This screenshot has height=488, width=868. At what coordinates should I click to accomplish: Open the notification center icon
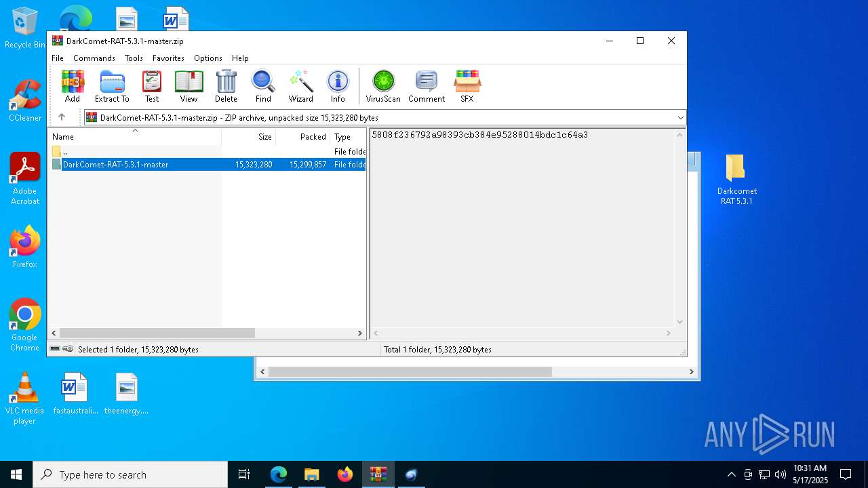[846, 474]
